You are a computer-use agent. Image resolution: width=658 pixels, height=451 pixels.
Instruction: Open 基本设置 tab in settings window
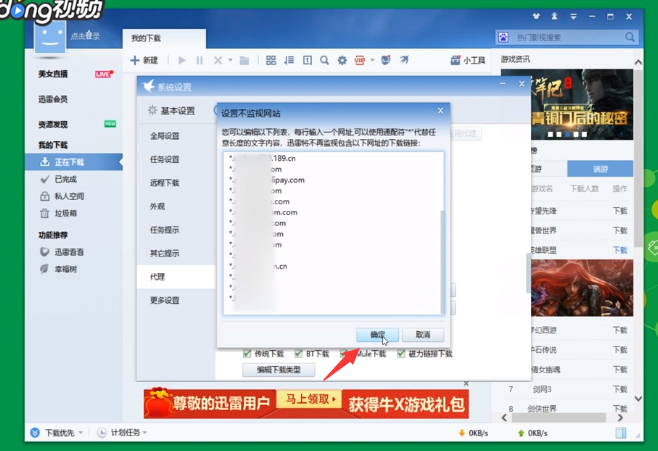[171, 111]
